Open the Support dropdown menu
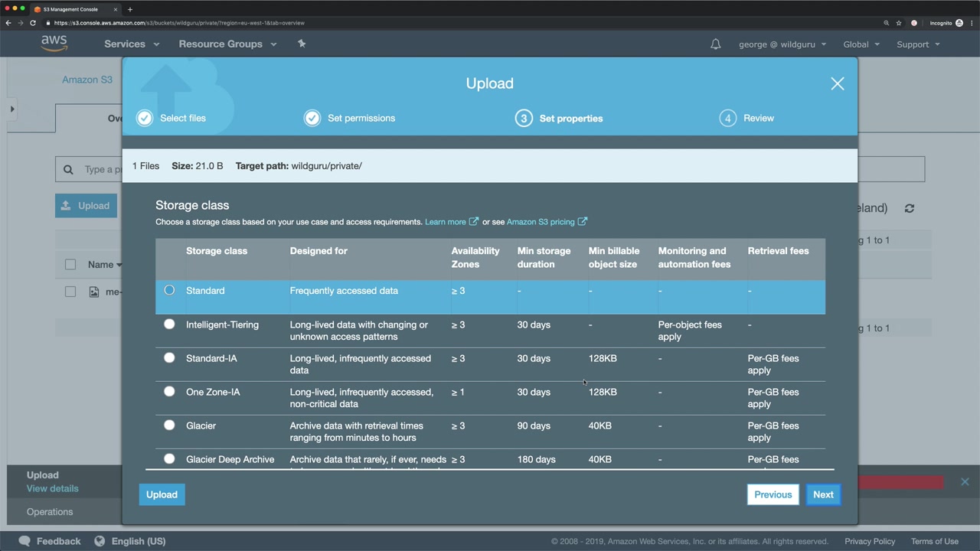Image resolution: width=980 pixels, height=551 pixels. pos(917,44)
